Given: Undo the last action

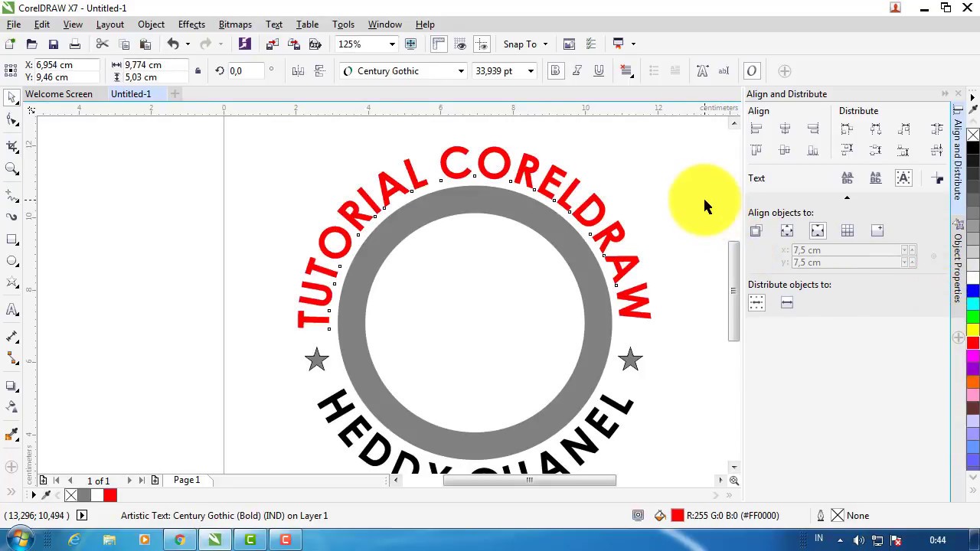Looking at the screenshot, I should coord(173,44).
